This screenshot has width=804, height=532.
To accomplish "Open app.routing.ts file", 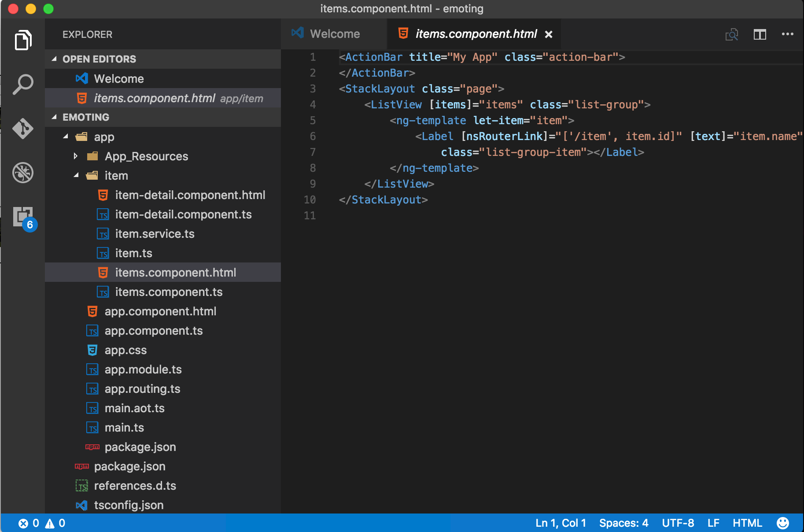I will [x=142, y=389].
